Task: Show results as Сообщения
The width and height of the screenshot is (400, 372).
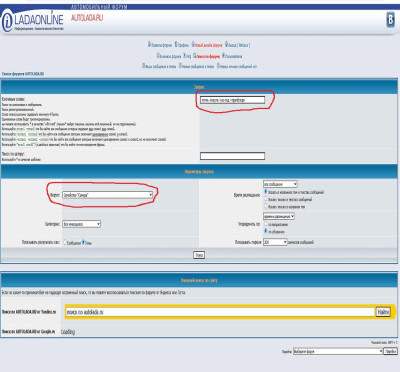Action: 65,242
